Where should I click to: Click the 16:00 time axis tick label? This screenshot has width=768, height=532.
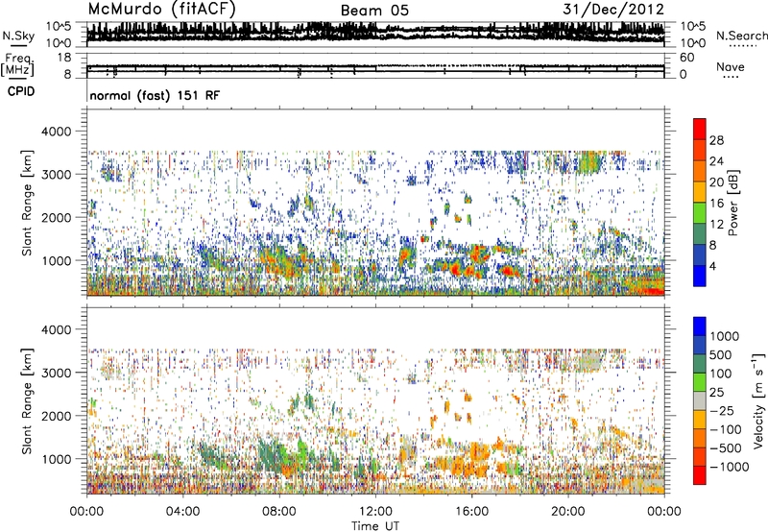click(471, 512)
